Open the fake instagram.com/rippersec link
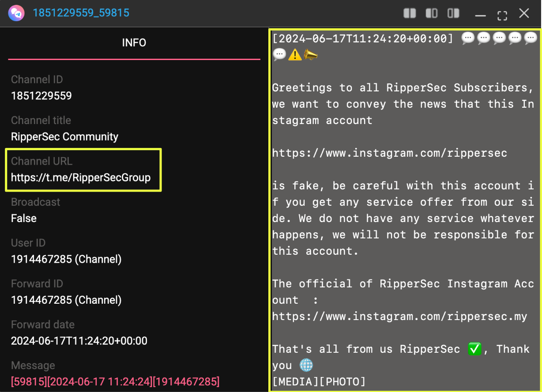The image size is (542, 392). click(x=389, y=153)
